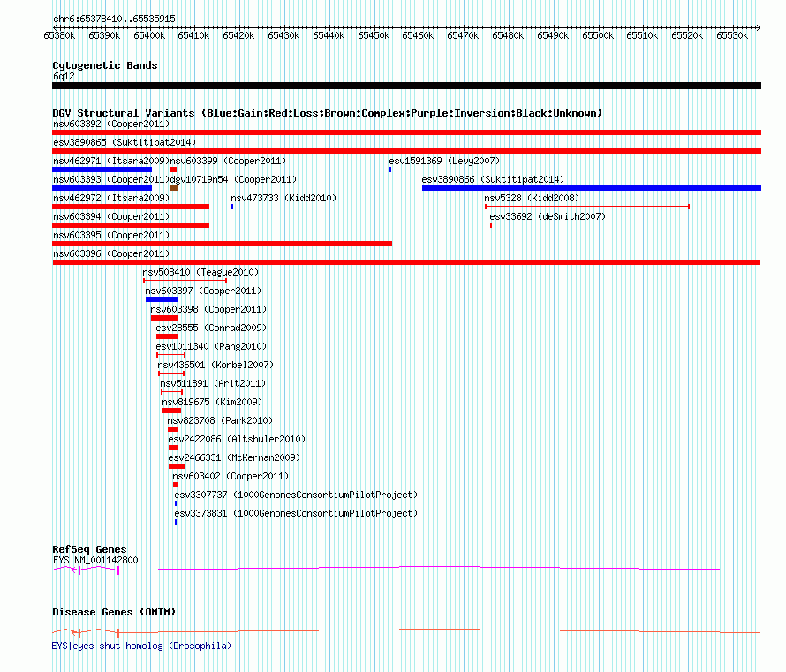Click the 6q12 band label
Viewport: 786px width, 672px height.
click(x=64, y=76)
